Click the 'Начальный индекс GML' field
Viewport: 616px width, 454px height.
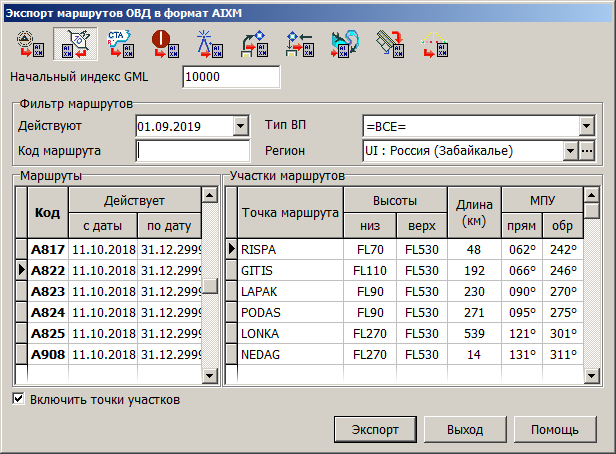(231, 77)
